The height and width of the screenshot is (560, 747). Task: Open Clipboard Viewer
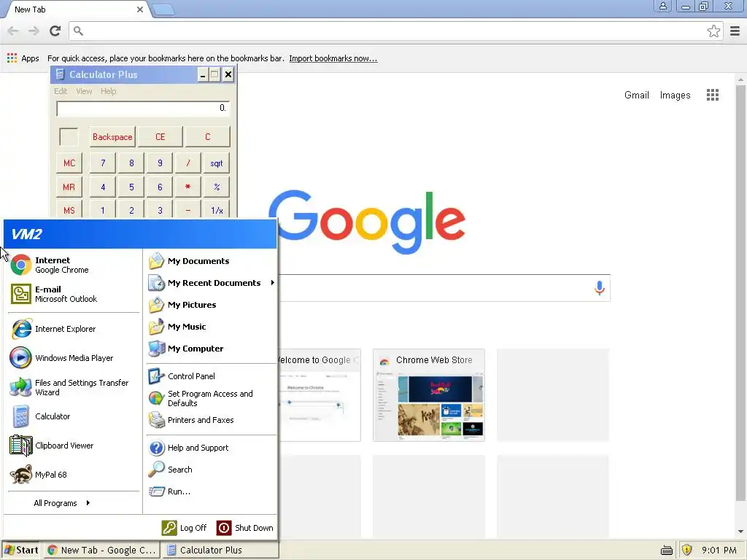pyautogui.click(x=74, y=446)
